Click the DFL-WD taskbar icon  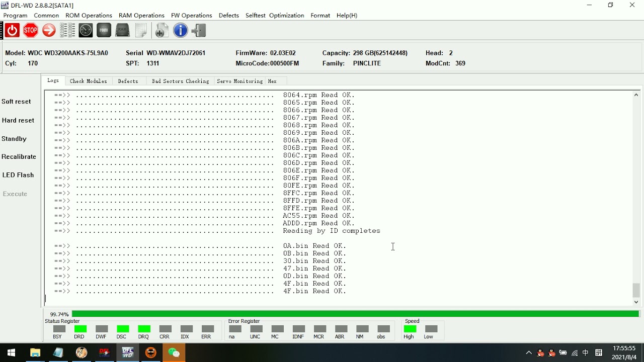[x=128, y=353]
